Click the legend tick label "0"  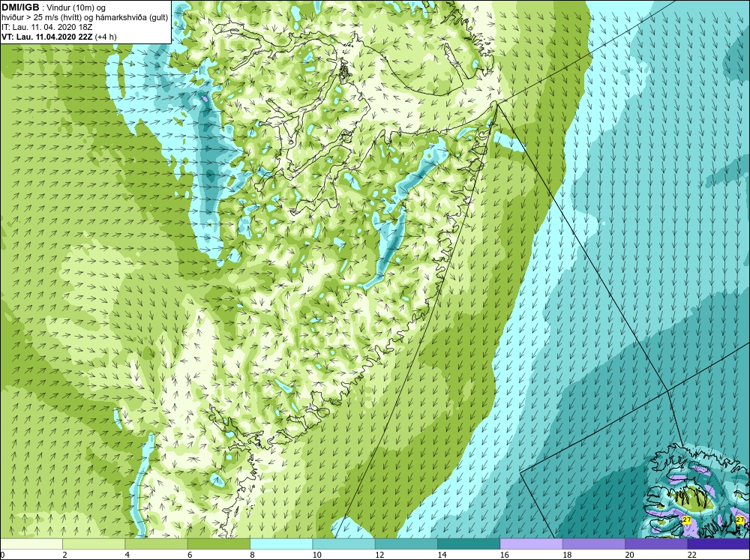click(x=2, y=555)
